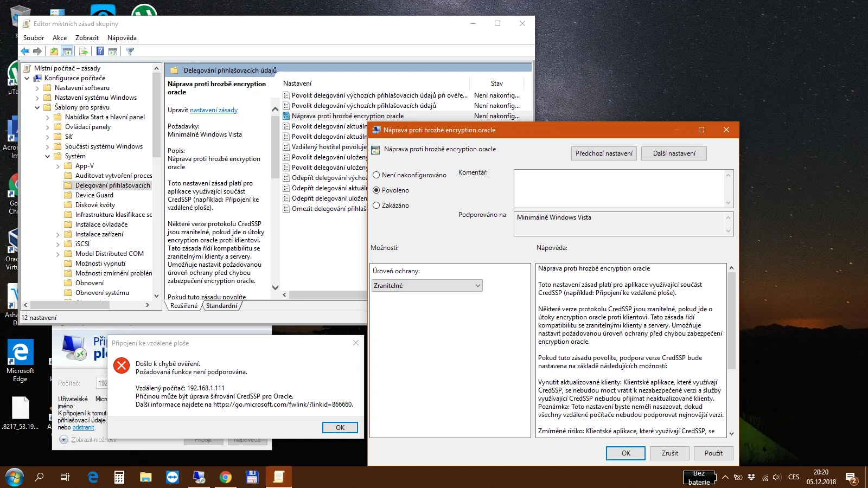Open language indicator CES in taskbar

tap(794, 477)
